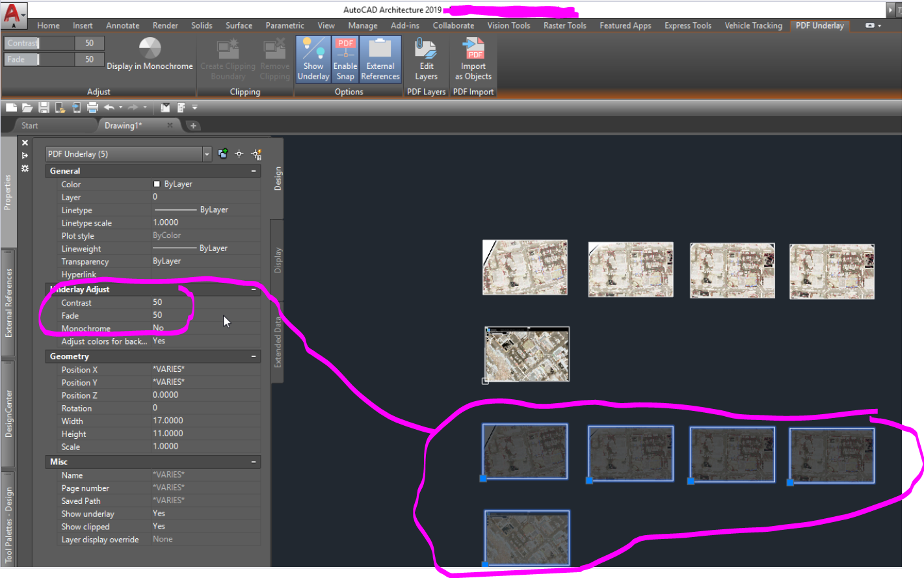Click the Properties palette Contrast value 50
Image resolution: width=924 pixels, height=578 pixels.
(x=205, y=302)
